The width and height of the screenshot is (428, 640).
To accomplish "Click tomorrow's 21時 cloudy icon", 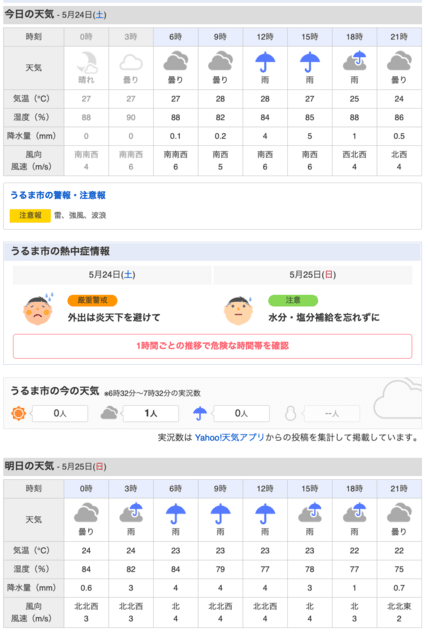I will coord(399,513).
